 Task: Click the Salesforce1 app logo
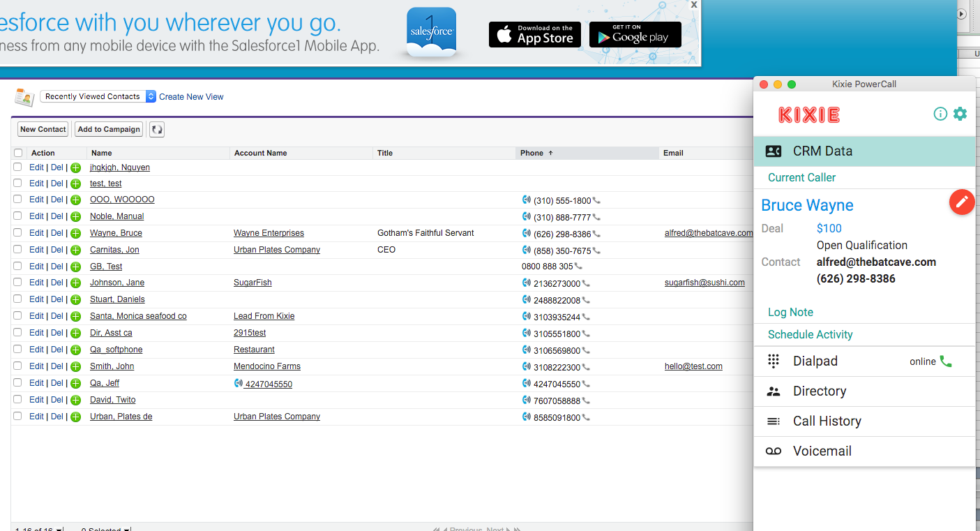pos(431,31)
